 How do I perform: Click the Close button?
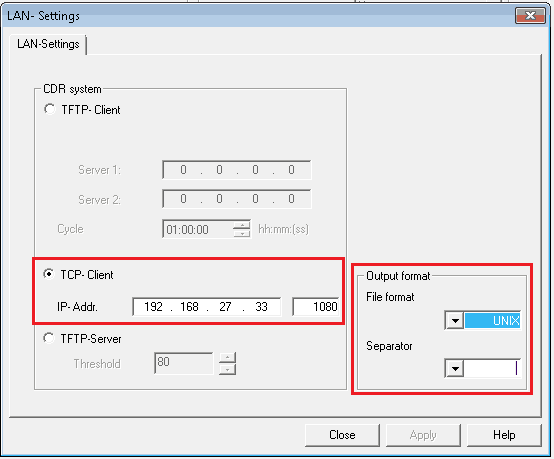[x=342, y=435]
